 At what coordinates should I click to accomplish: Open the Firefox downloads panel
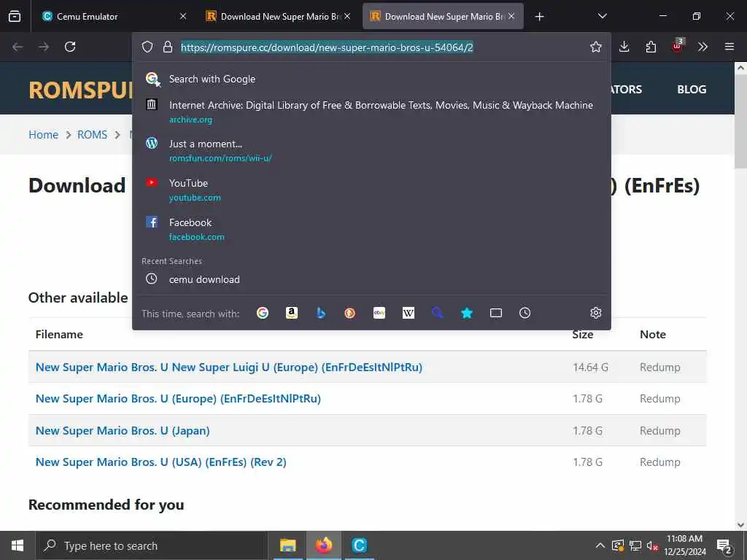pyautogui.click(x=624, y=47)
